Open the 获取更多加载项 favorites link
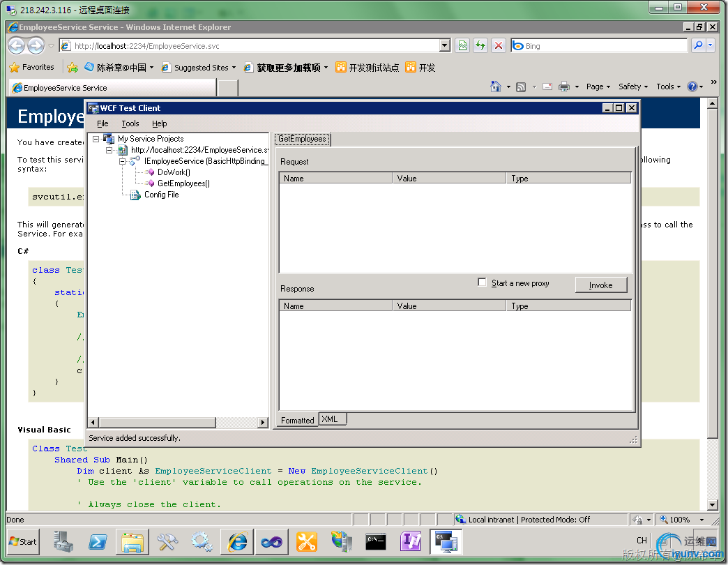Viewport: 728px width, 565px height. (286, 68)
